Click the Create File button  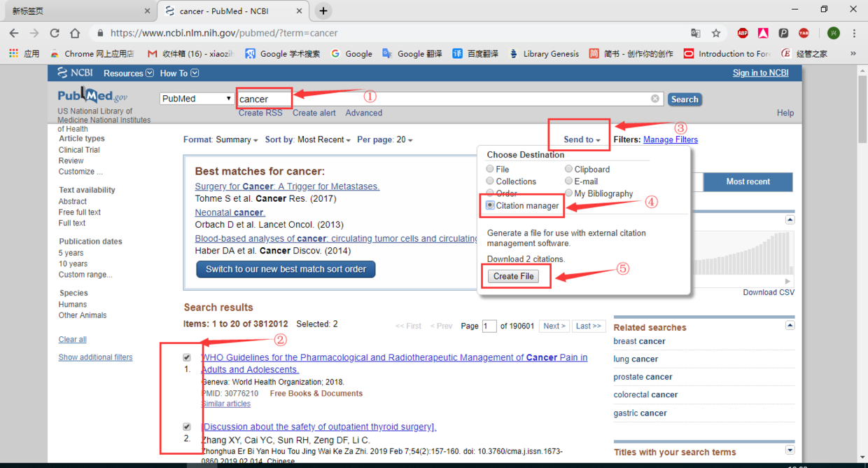(514, 276)
